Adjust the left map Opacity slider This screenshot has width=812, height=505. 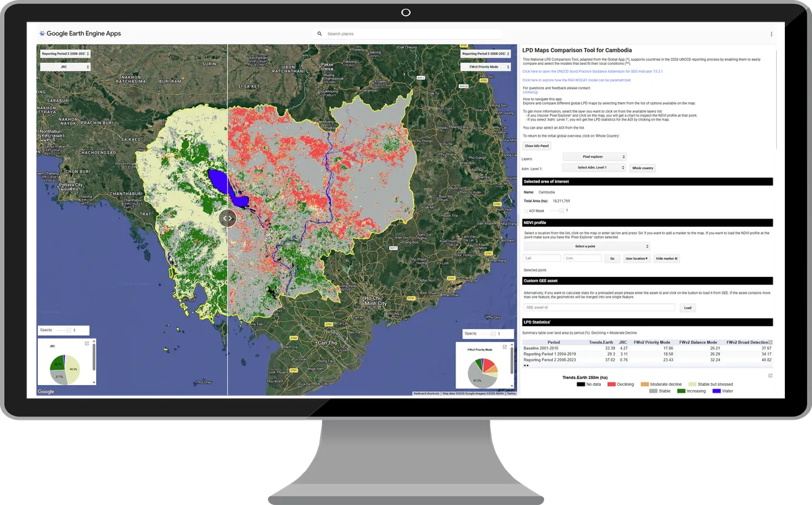pos(64,330)
